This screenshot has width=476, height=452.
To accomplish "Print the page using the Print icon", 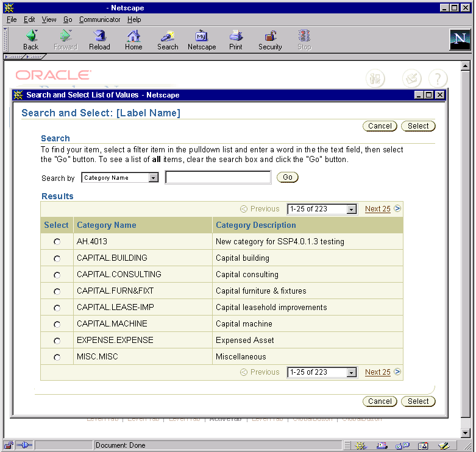I will click(236, 40).
